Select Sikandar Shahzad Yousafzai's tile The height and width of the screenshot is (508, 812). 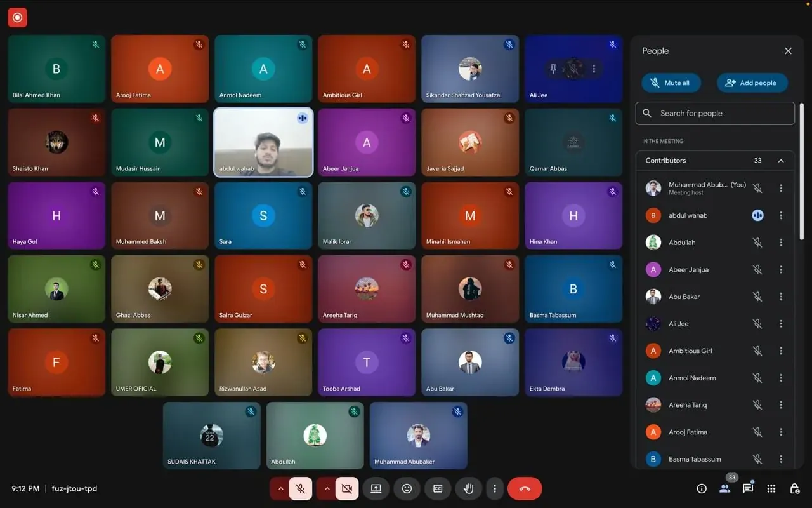pyautogui.click(x=470, y=69)
